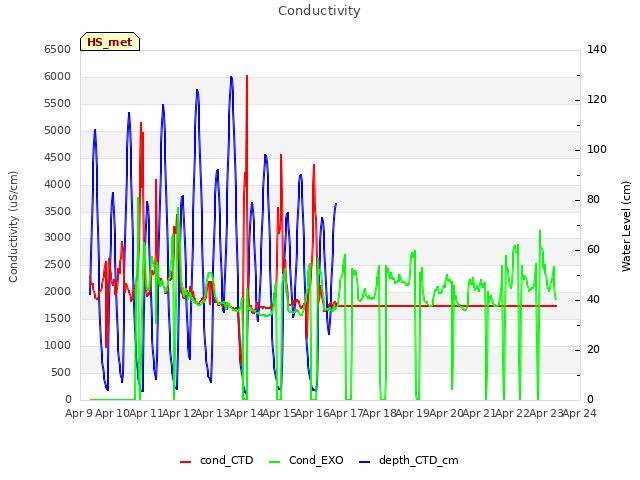
Task: Click the 2000 left axis tick label
Action: (58, 291)
